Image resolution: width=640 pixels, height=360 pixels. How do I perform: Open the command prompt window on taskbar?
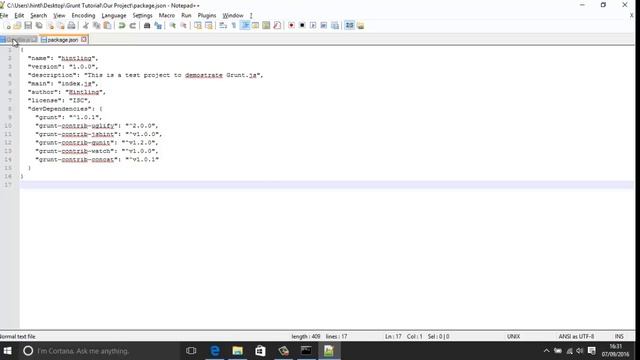[306, 351]
